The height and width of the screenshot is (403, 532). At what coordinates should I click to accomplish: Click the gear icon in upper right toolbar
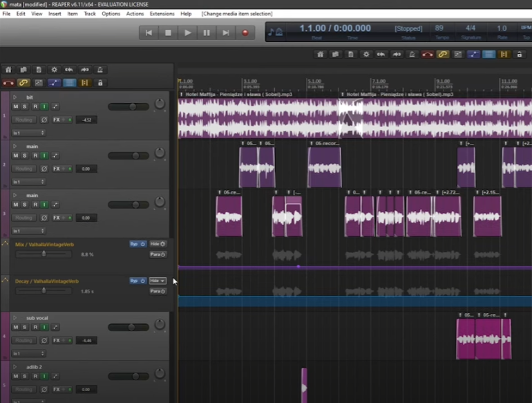366,55
